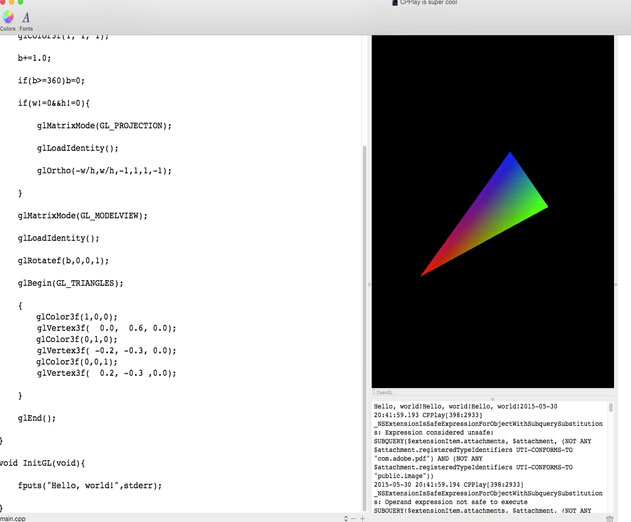Click the trash icon below console
This screenshot has height=522, width=631.
pyautogui.click(x=610, y=518)
